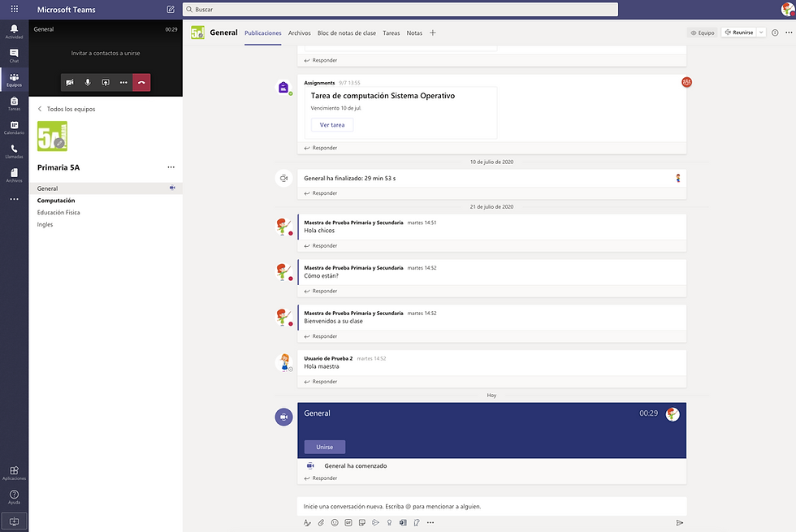The image size is (796, 532).
Task: Start a new chat with compose icon
Action: (x=171, y=9)
